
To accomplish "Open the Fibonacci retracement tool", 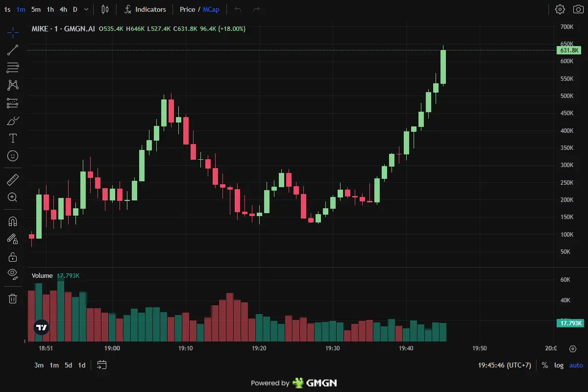I will (13, 68).
